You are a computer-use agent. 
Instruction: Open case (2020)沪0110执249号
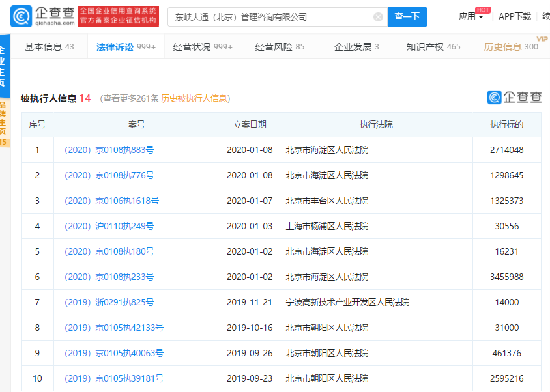[109, 226]
